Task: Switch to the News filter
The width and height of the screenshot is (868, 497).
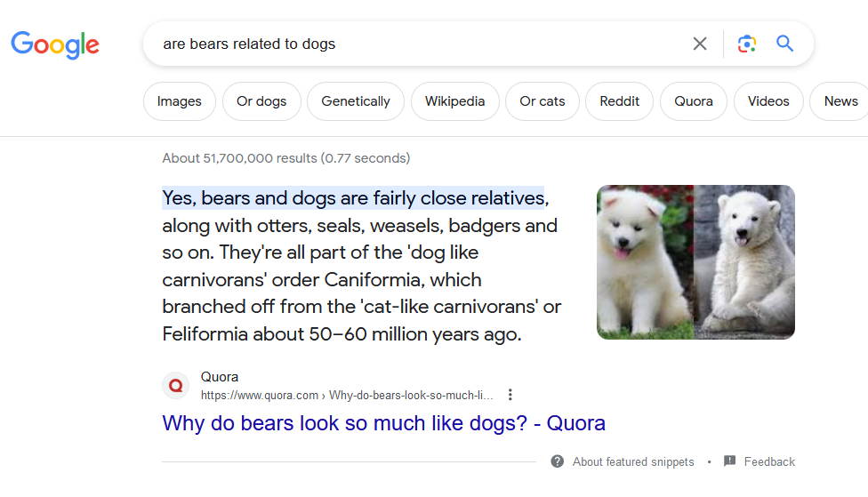Action: point(840,101)
